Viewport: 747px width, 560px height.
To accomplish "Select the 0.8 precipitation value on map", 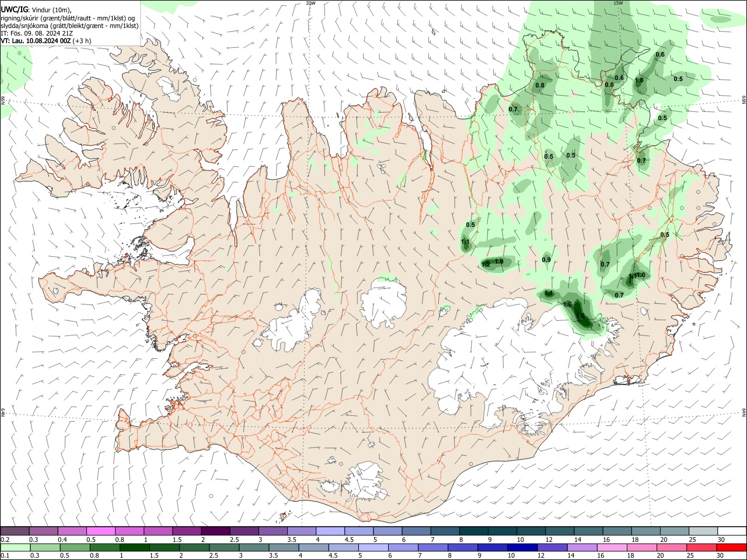I will point(540,85).
